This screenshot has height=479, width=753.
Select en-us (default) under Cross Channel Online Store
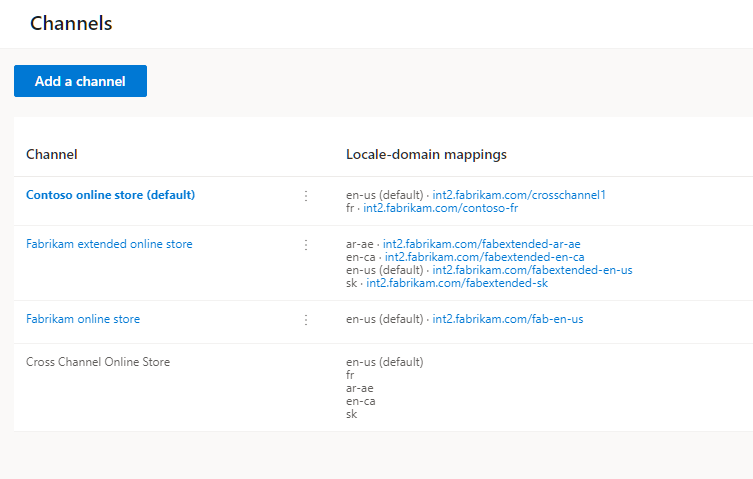(385, 362)
